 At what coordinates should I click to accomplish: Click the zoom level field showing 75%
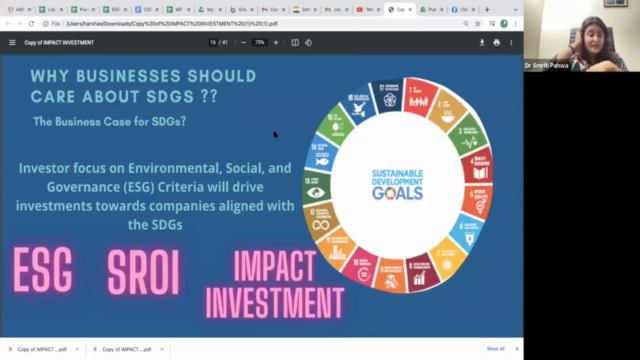(x=260, y=42)
